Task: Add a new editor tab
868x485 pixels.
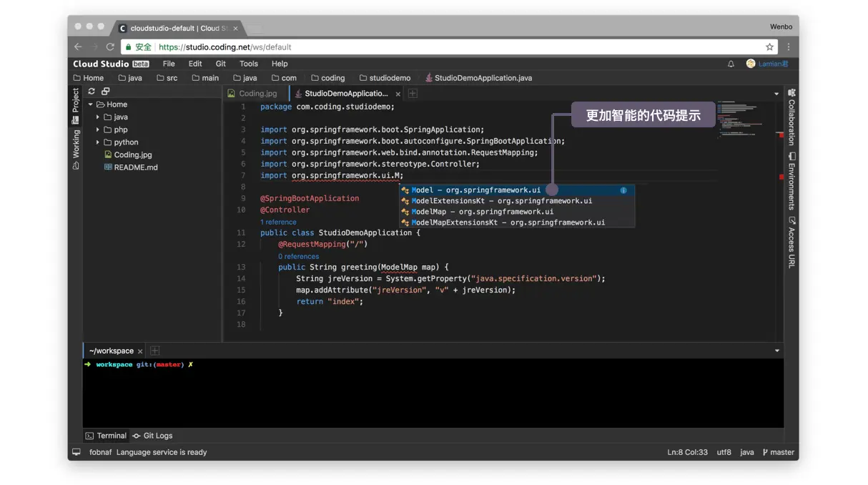Action: coord(413,93)
